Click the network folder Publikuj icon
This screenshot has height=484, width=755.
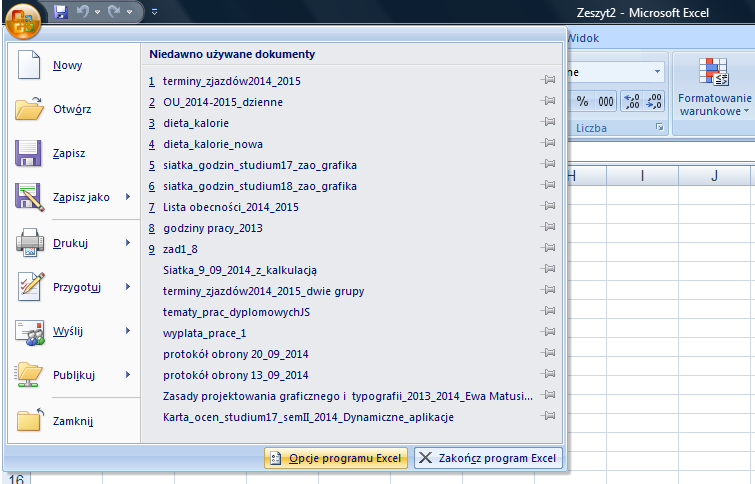29,375
